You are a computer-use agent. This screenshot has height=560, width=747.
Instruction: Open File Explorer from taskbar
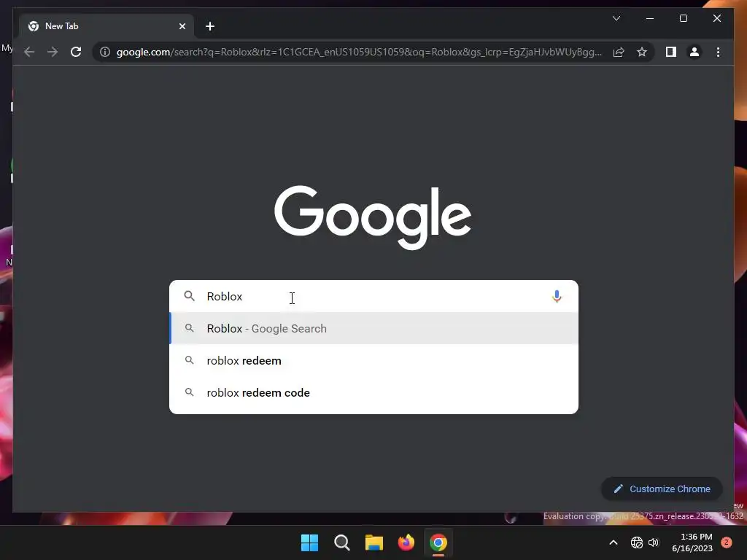click(374, 542)
